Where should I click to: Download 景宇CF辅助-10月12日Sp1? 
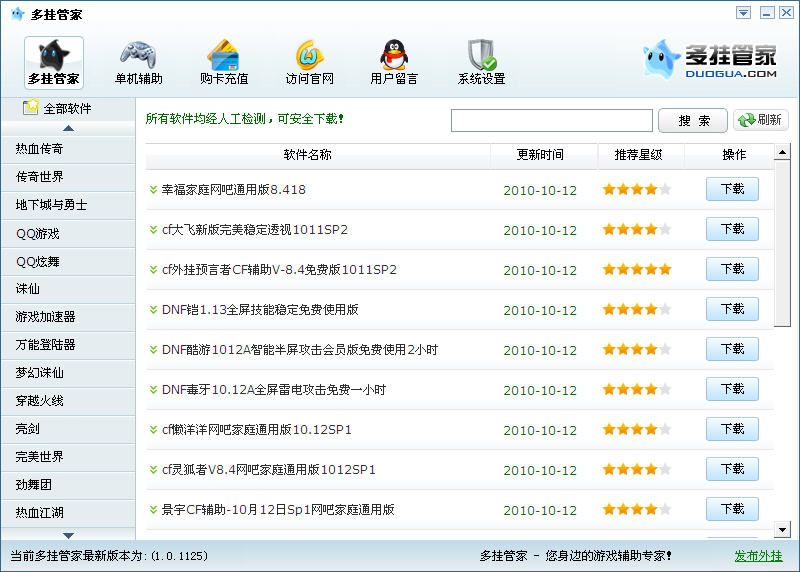732,509
